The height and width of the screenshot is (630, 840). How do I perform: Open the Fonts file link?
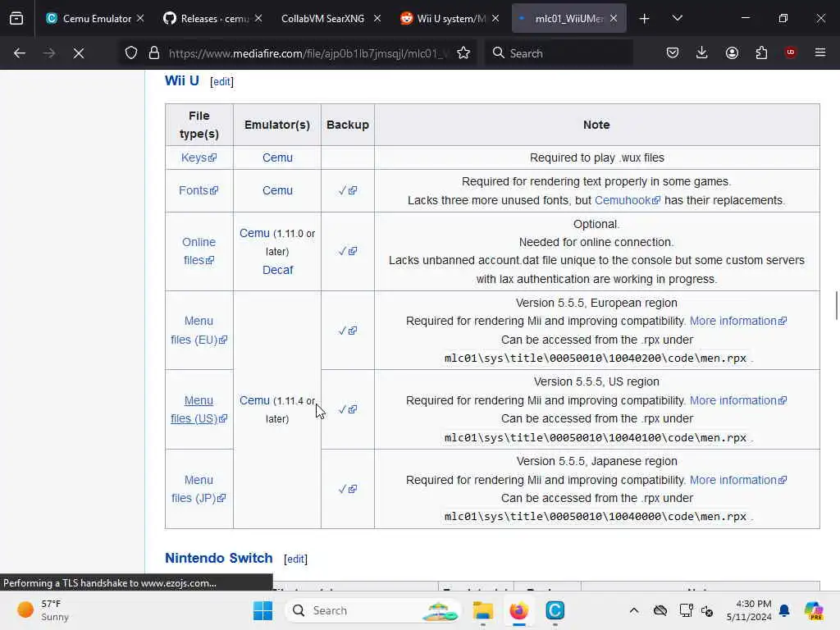[199, 190]
